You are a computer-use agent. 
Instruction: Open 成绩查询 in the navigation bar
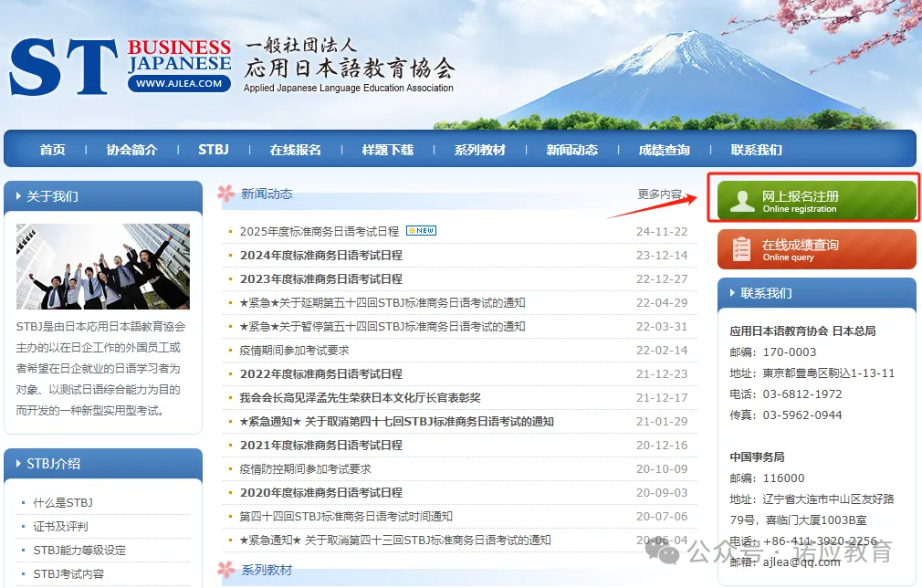(x=665, y=150)
